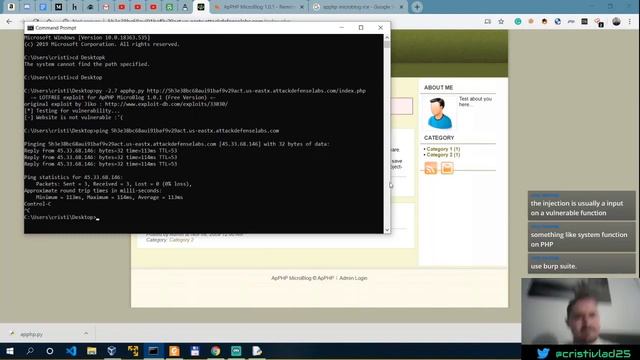Click the RSS feed icon in sidebar

[431, 168]
